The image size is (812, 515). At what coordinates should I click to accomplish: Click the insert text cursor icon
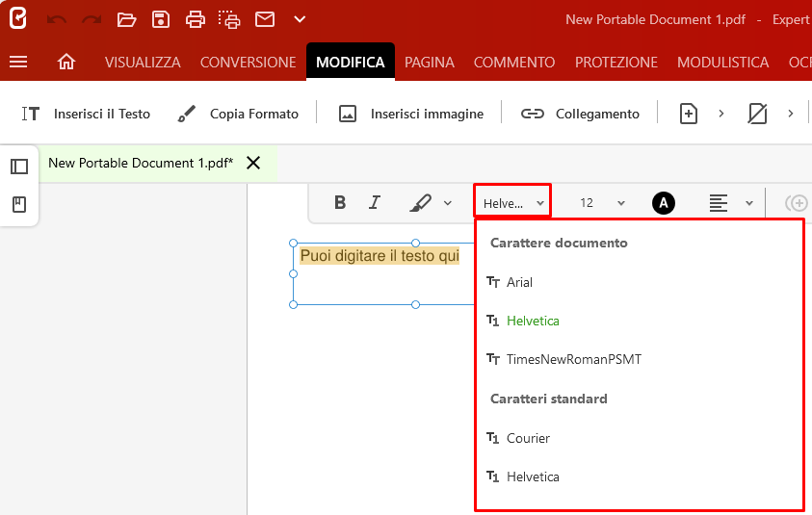pos(31,114)
